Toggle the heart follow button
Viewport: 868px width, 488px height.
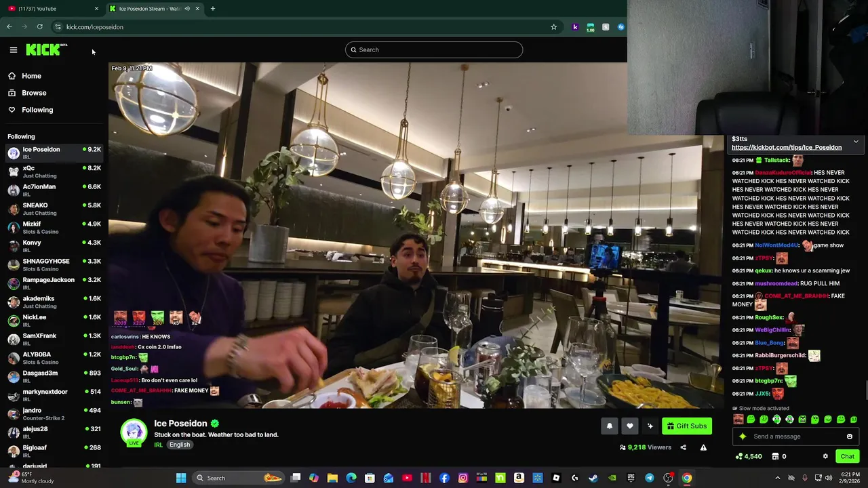(x=630, y=426)
